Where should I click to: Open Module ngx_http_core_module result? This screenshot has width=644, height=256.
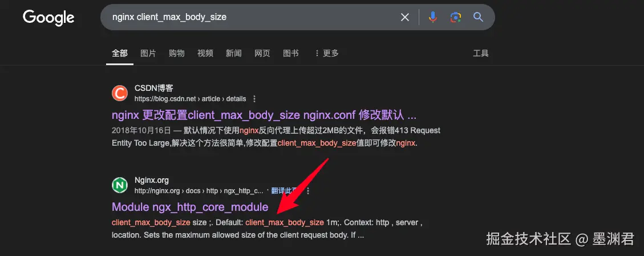pos(190,207)
